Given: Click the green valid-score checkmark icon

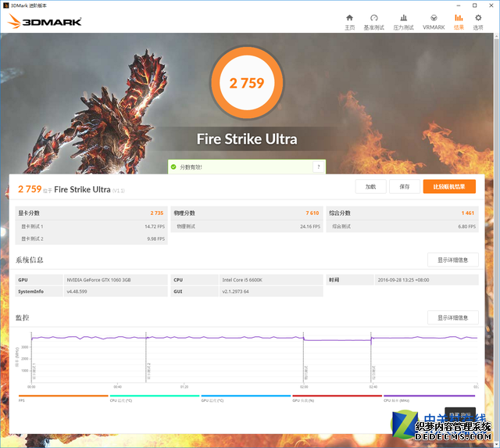Looking at the screenshot, I should [x=173, y=167].
